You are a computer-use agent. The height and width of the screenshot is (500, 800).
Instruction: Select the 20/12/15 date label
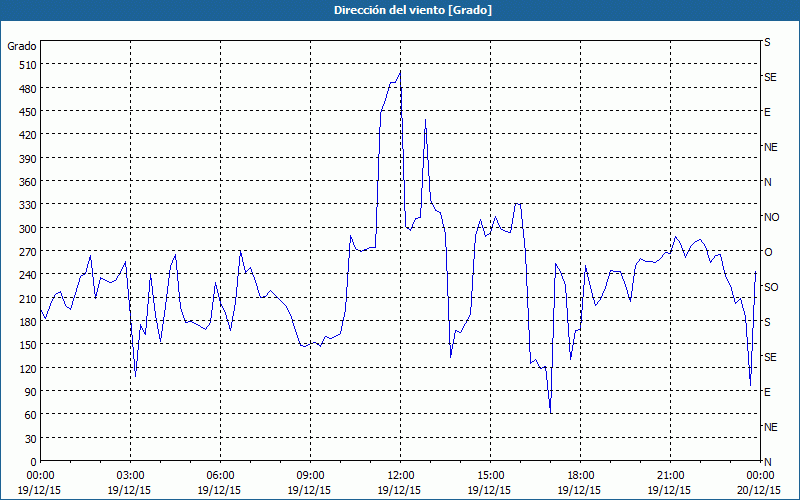(759, 490)
